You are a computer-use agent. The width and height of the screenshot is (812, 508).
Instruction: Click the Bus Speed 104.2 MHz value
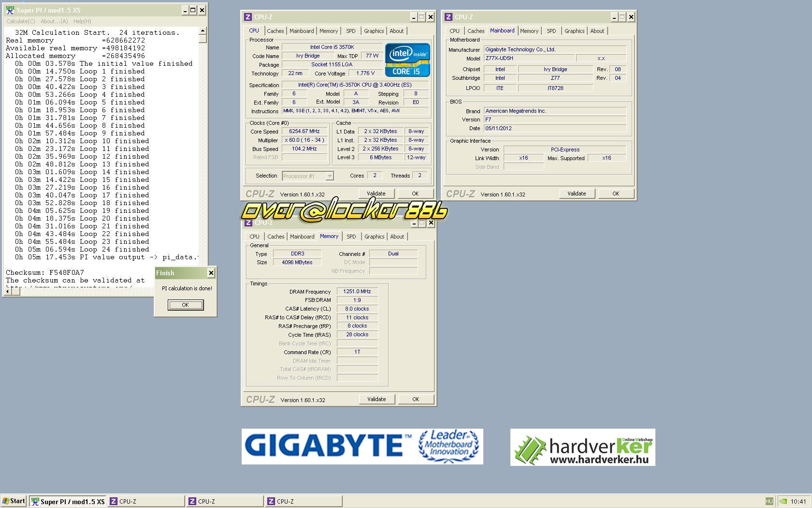pos(304,149)
